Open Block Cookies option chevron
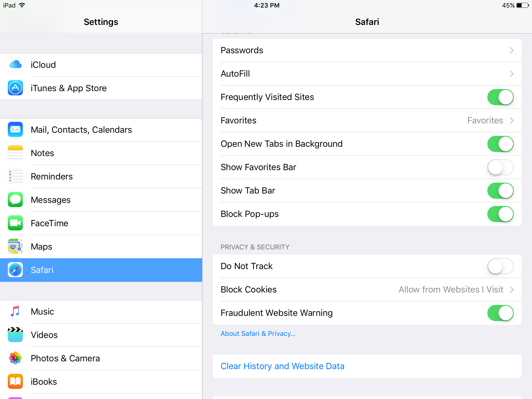Screen dimensions: 532x399 point(511,290)
